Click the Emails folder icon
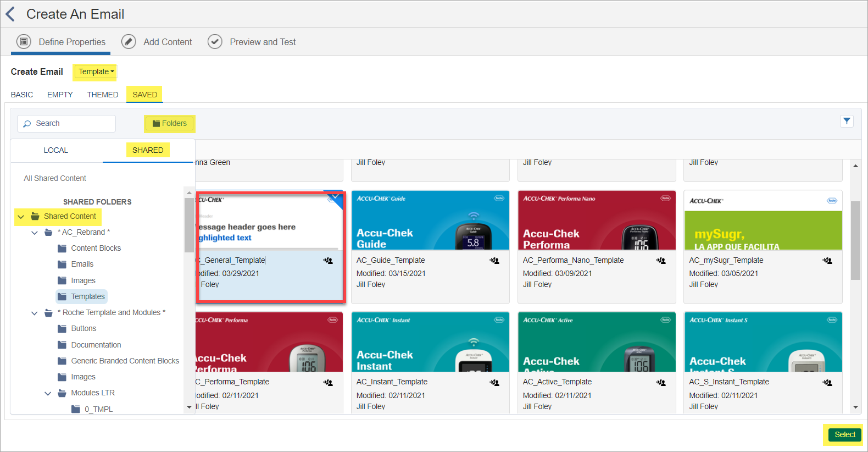The height and width of the screenshot is (452, 868). click(x=62, y=264)
